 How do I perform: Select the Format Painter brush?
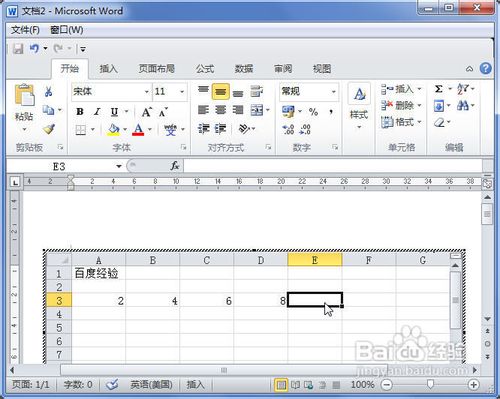coord(49,129)
